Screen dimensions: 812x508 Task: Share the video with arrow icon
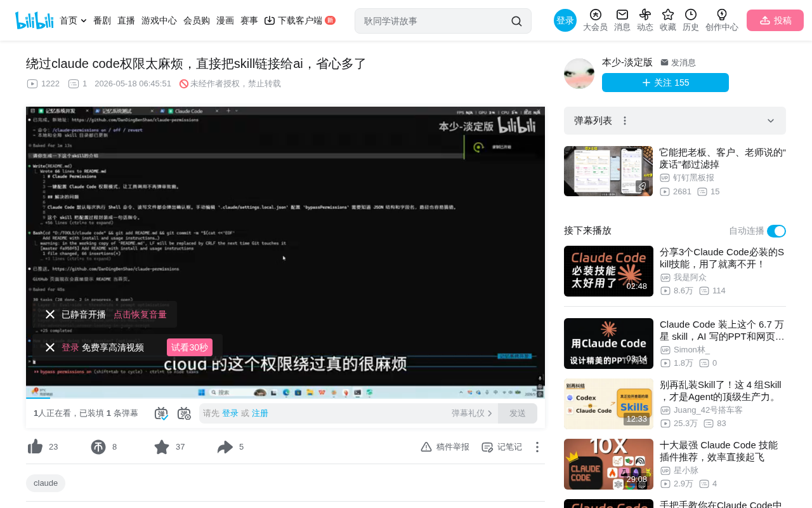225,447
